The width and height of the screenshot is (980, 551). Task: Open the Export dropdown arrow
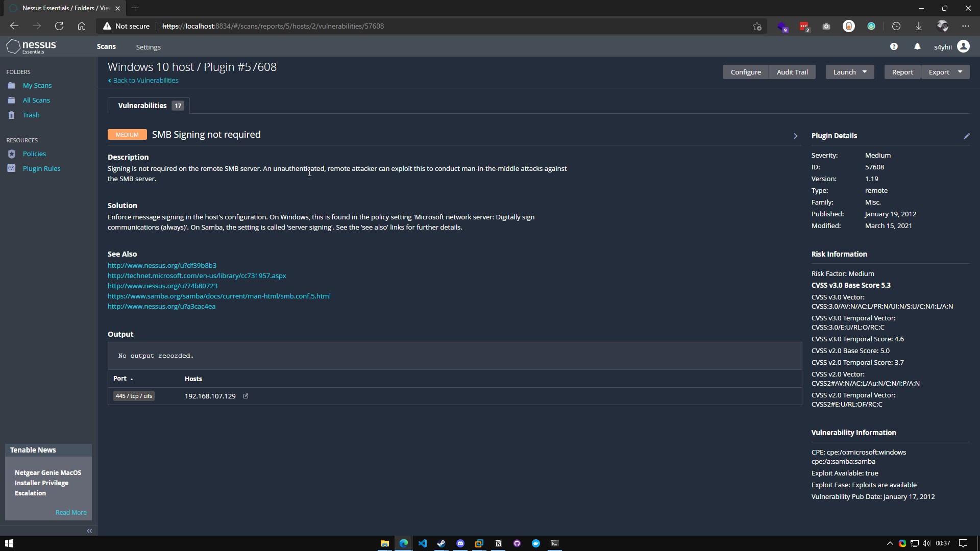click(x=960, y=72)
